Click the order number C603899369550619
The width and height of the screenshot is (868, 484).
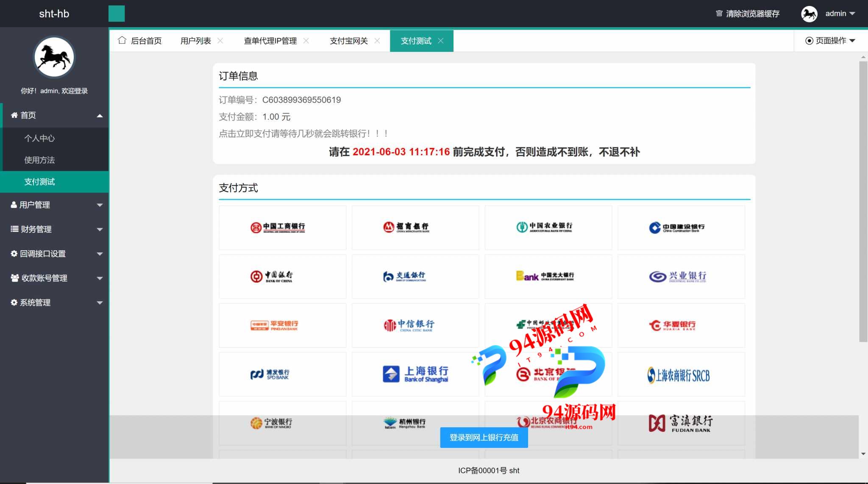pos(301,100)
